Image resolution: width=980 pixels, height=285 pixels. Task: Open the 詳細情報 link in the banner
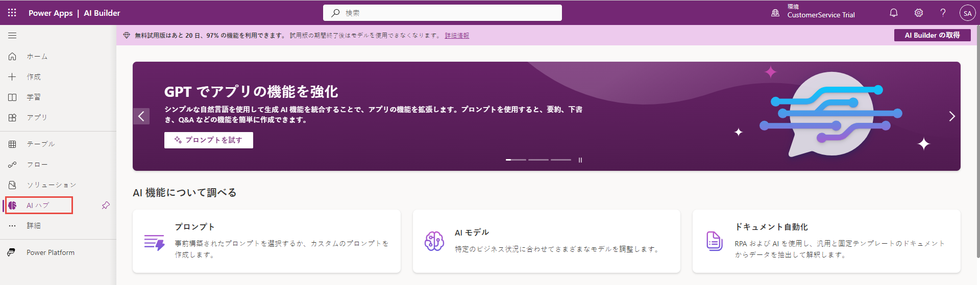tap(457, 36)
